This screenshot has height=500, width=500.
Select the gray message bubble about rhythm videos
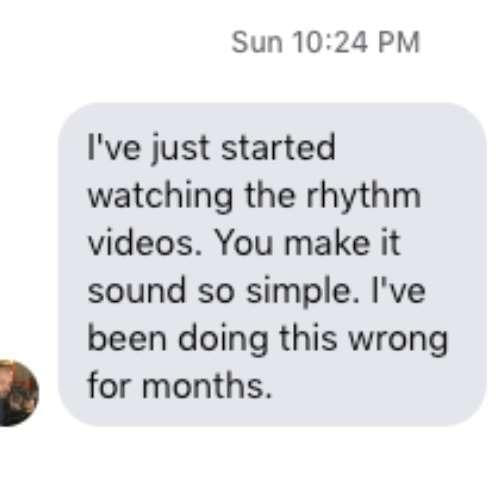click(272, 264)
